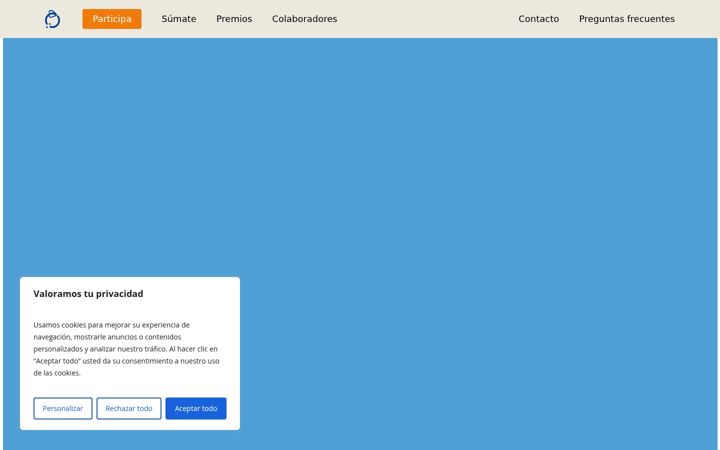Open the orange Participa button

pos(112,19)
